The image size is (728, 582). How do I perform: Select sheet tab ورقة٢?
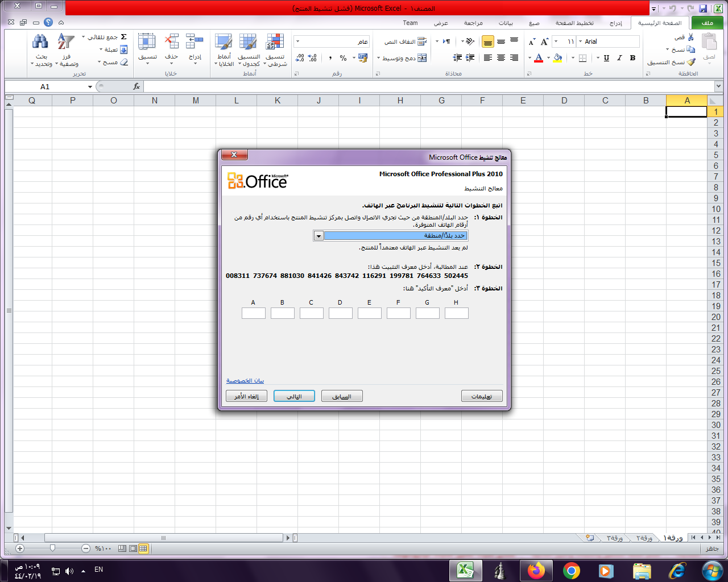[x=644, y=538]
